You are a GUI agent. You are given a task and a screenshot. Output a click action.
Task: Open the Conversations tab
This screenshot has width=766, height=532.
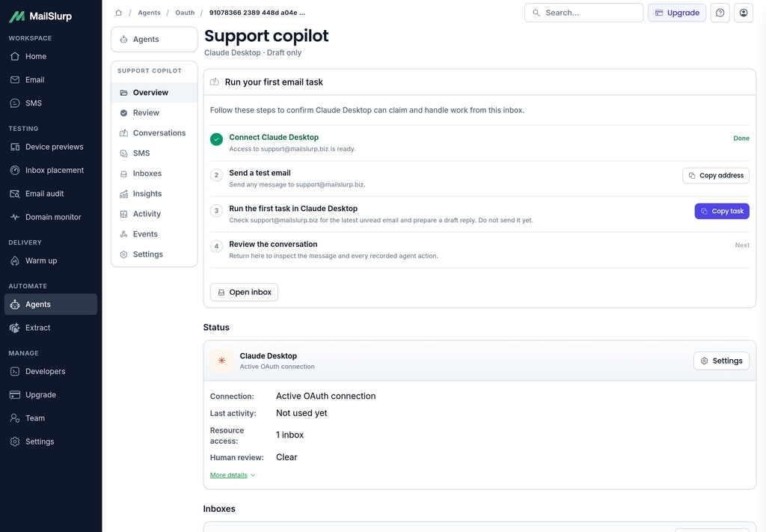click(154, 133)
